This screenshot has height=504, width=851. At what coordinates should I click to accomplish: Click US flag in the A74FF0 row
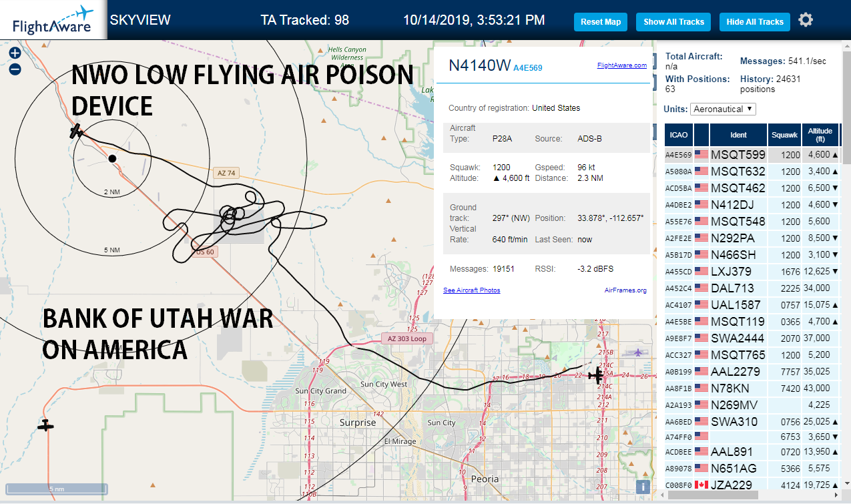(x=701, y=435)
